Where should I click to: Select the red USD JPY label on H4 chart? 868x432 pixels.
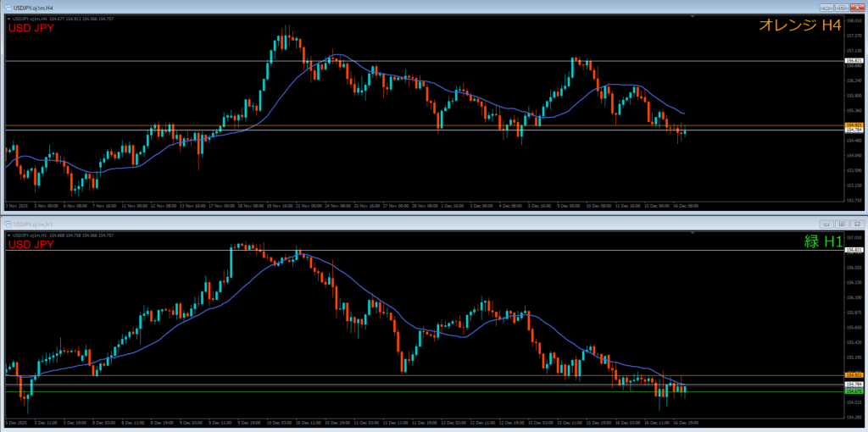point(31,28)
